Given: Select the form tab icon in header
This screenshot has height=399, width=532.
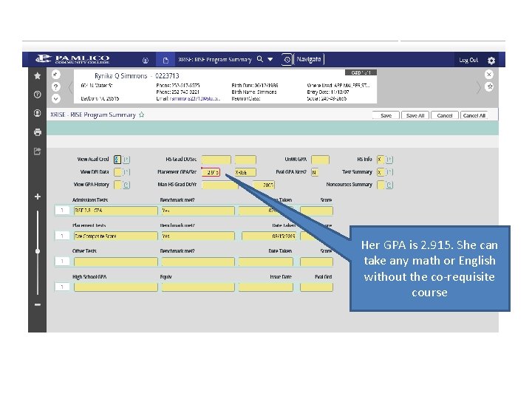Looking at the screenshot, I should click(166, 61).
